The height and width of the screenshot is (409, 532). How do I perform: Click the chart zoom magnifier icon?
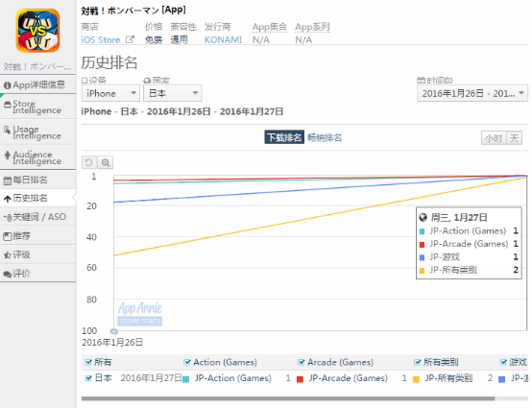pyautogui.click(x=106, y=162)
